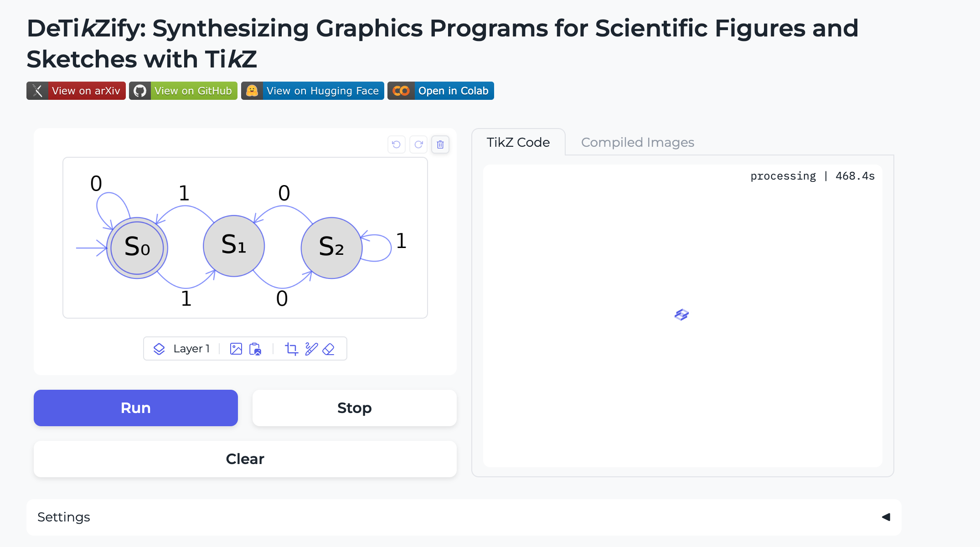Screen dimensions: 980x547
Task: Click the undo arrow above the canvas
Action: click(x=396, y=144)
